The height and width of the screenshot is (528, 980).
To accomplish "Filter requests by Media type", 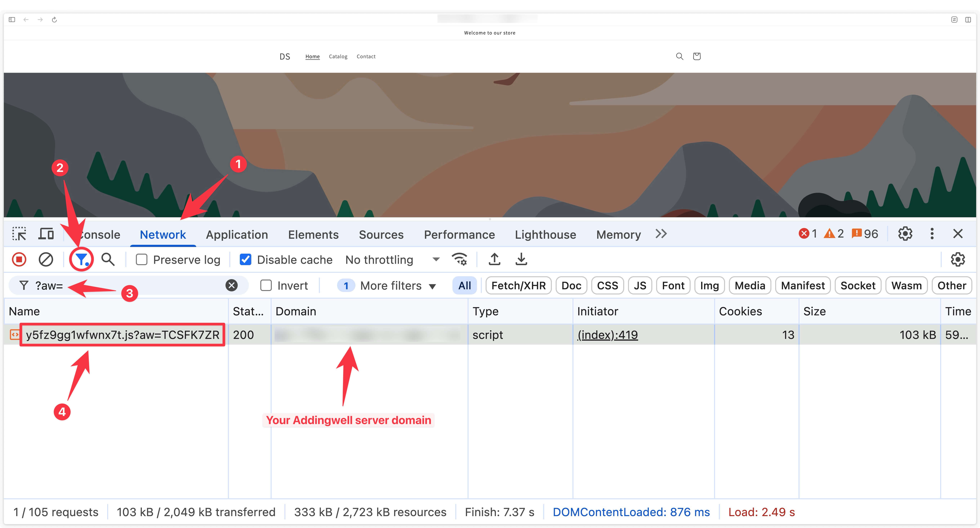I will pos(750,285).
